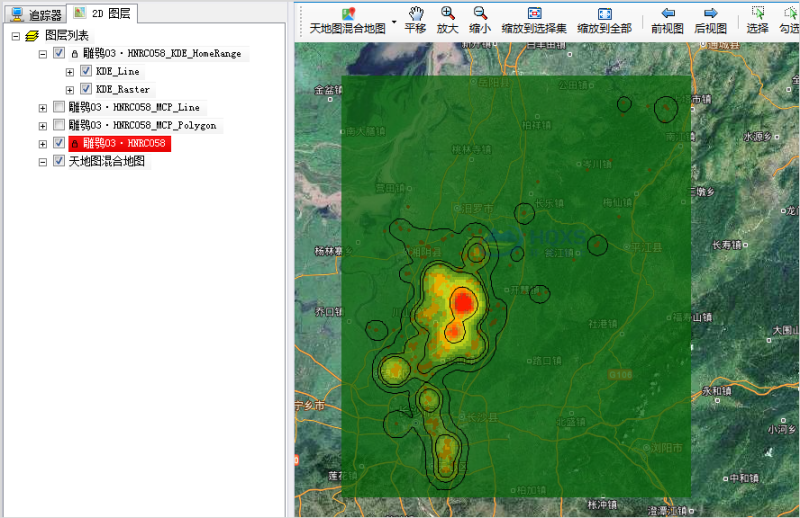800x518 pixels.
Task: Uncheck the KDE_Line layer checkbox
Action: (x=86, y=72)
